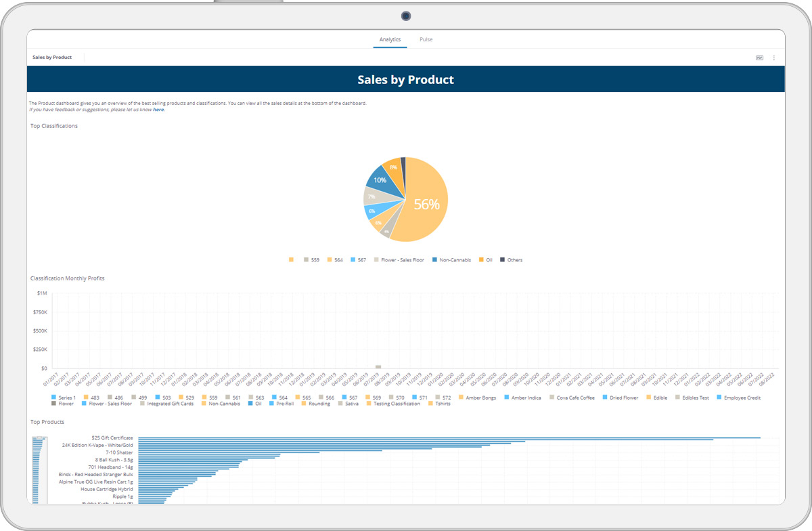The image size is (812, 531).
Task: Click the Top Products heading
Action: (47, 422)
